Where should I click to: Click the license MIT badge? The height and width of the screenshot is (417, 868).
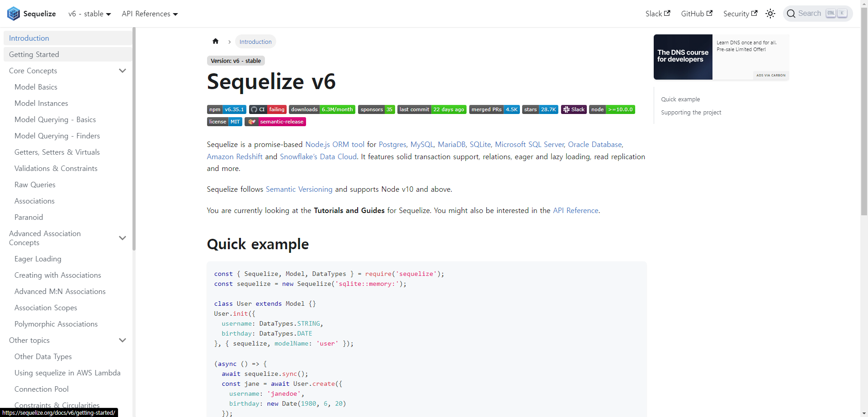(x=225, y=122)
